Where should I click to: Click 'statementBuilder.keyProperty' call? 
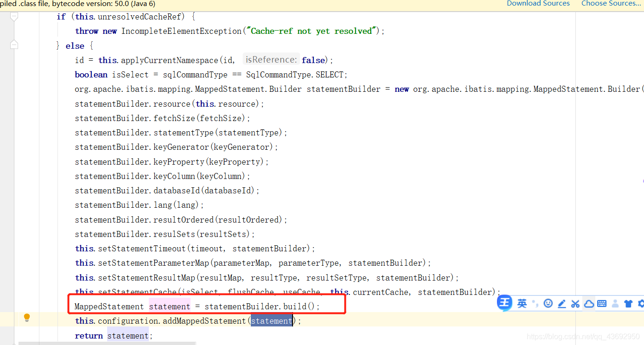click(140, 162)
